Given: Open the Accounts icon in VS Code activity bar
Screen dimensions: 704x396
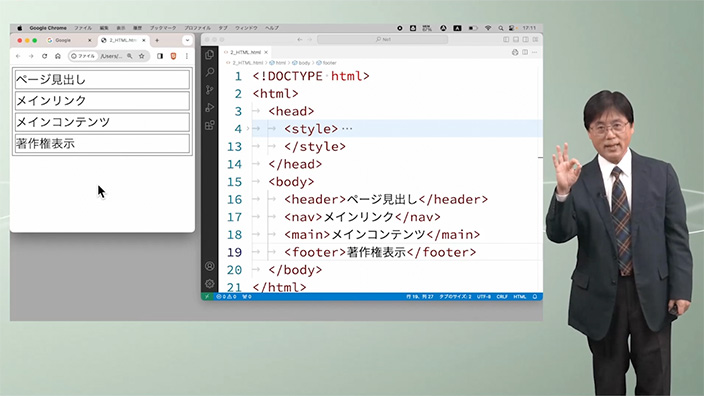Looking at the screenshot, I should 209,266.
